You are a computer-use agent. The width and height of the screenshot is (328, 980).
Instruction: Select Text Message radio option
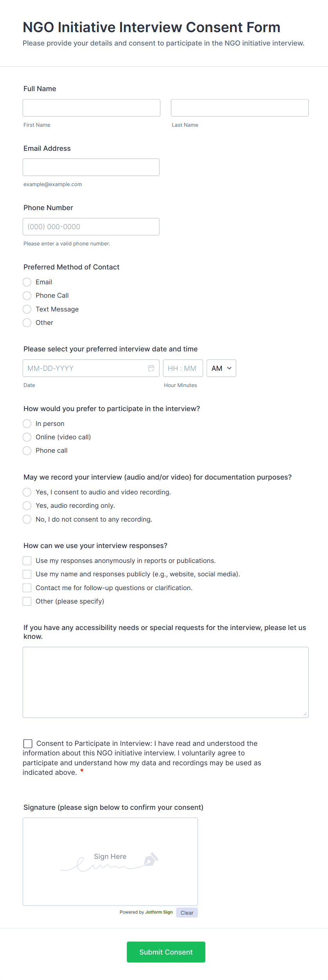tap(27, 309)
